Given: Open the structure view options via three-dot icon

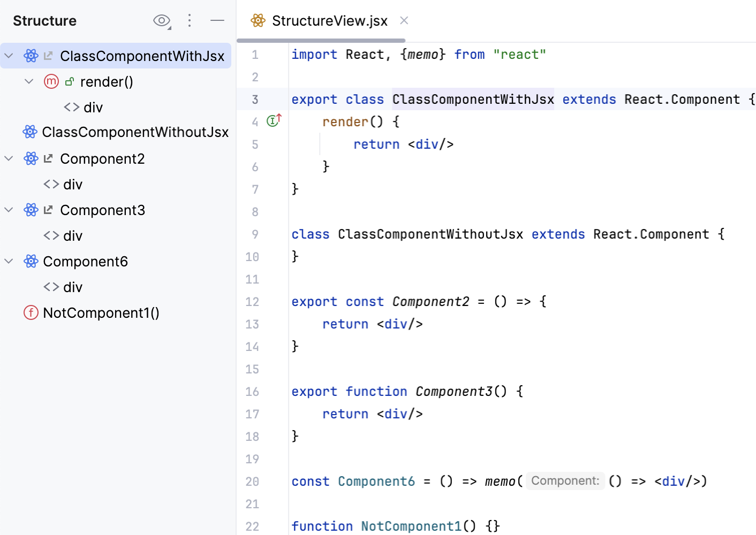Looking at the screenshot, I should (190, 20).
